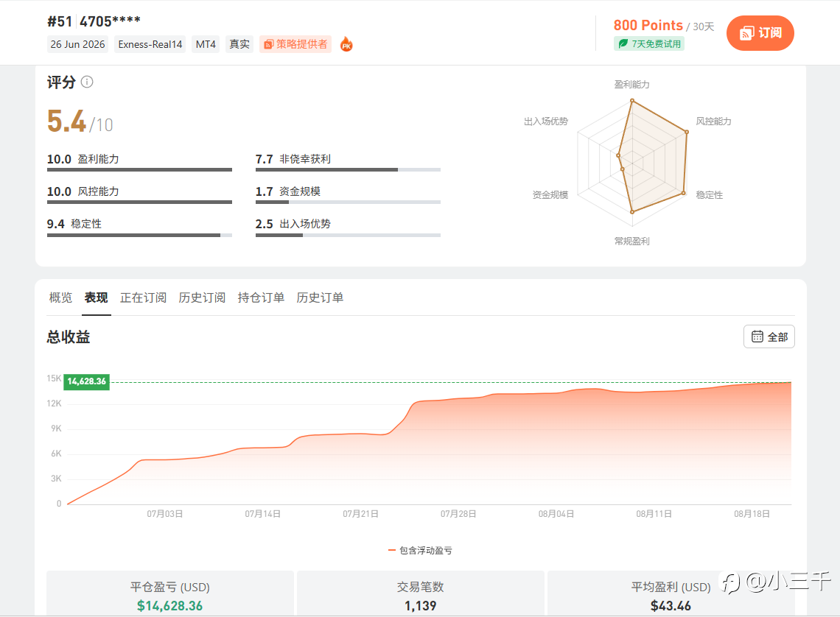This screenshot has width=840, height=617.
Task: Switch to the 概览 tab
Action: [60, 297]
